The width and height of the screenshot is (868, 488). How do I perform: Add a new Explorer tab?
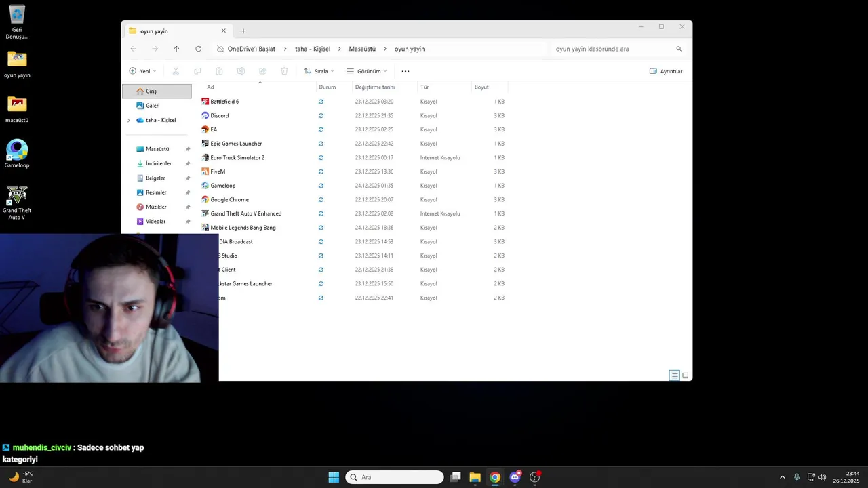243,30
